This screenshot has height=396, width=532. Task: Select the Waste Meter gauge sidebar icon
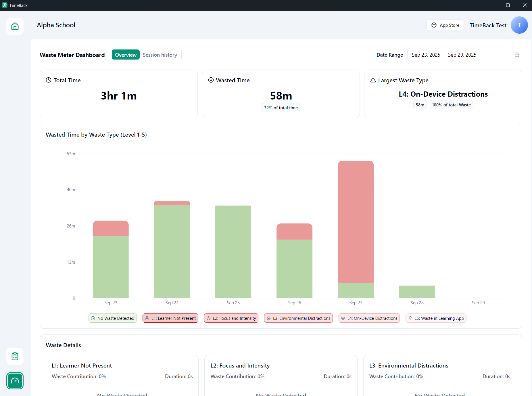(15, 381)
